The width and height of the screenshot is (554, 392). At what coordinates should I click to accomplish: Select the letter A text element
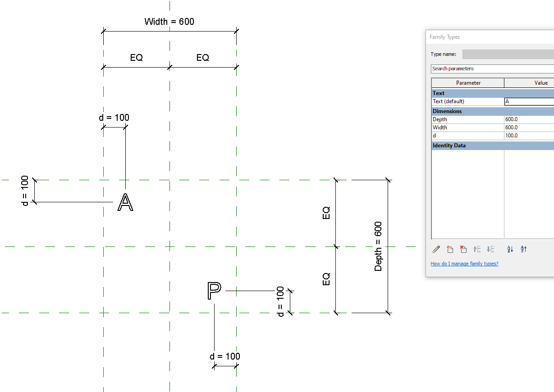coord(125,202)
